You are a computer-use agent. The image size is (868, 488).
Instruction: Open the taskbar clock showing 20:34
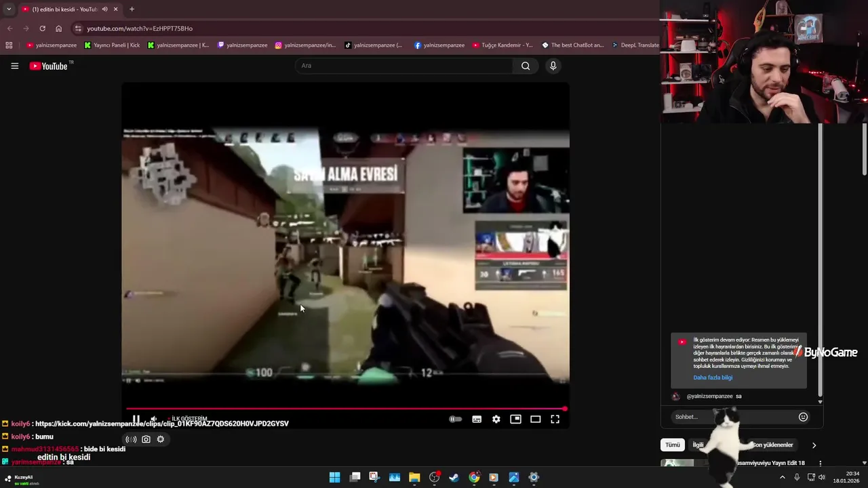pos(846,477)
